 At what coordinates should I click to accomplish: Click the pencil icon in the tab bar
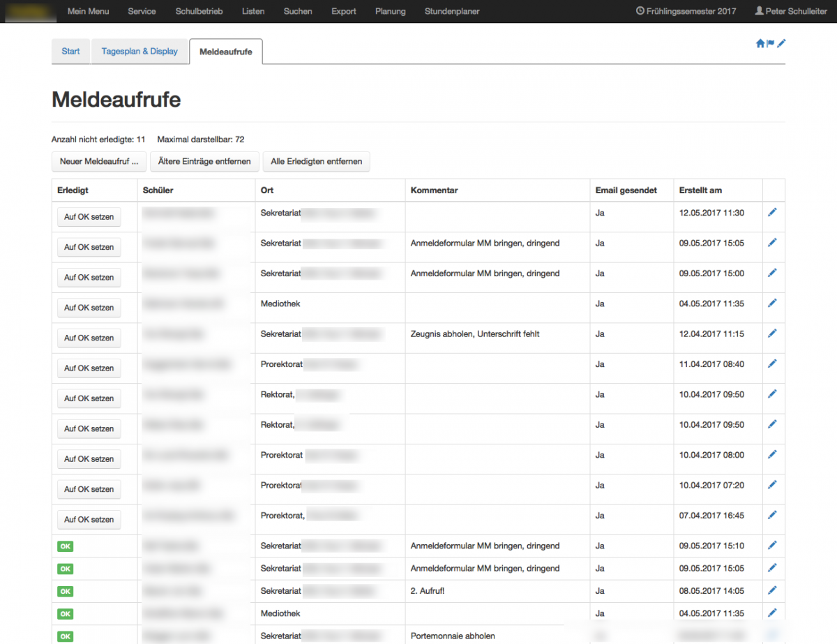(781, 43)
